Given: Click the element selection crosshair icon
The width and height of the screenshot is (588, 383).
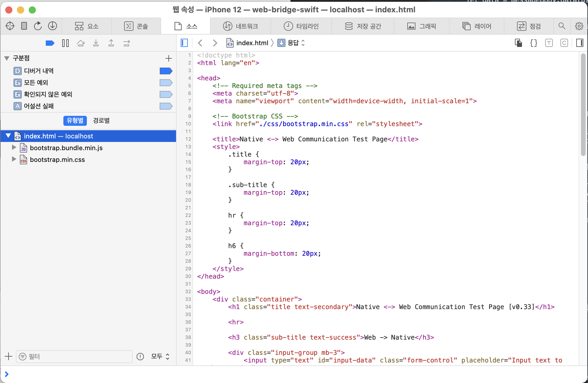Looking at the screenshot, I should coord(10,26).
